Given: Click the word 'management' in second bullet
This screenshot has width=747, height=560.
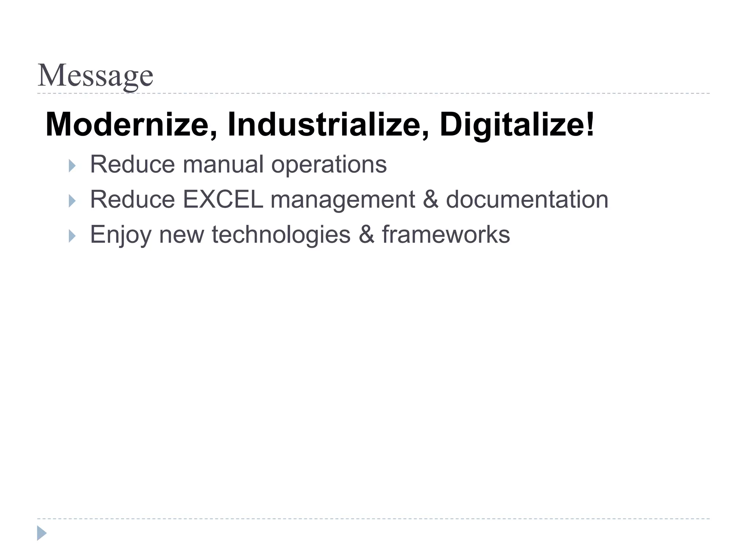Looking at the screenshot, I should point(343,201).
